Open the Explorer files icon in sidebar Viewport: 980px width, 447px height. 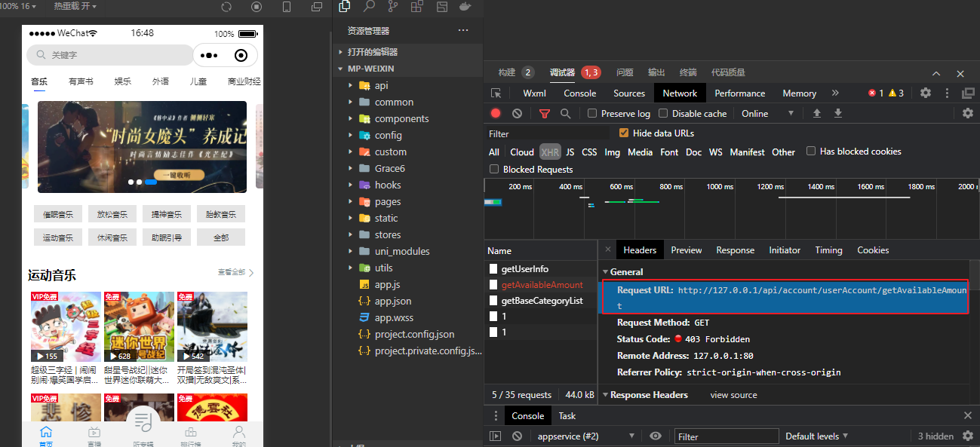coord(345,7)
